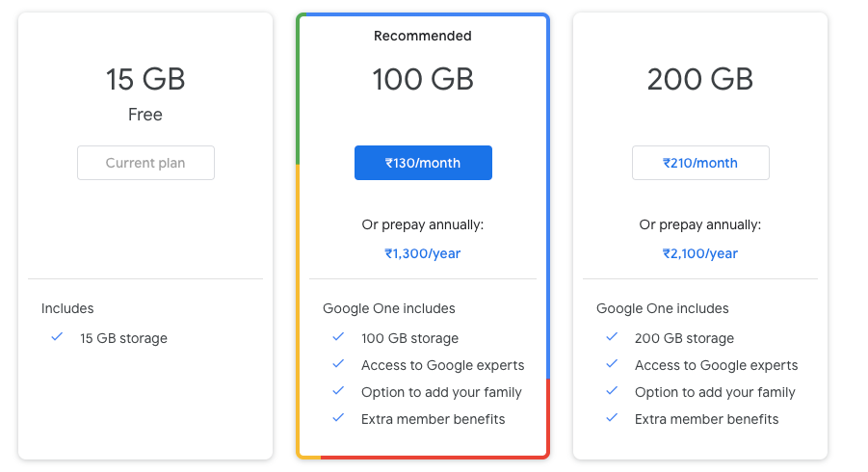The height and width of the screenshot is (472, 868).
Task: Choose the ₹130/month plan button
Action: 423,163
